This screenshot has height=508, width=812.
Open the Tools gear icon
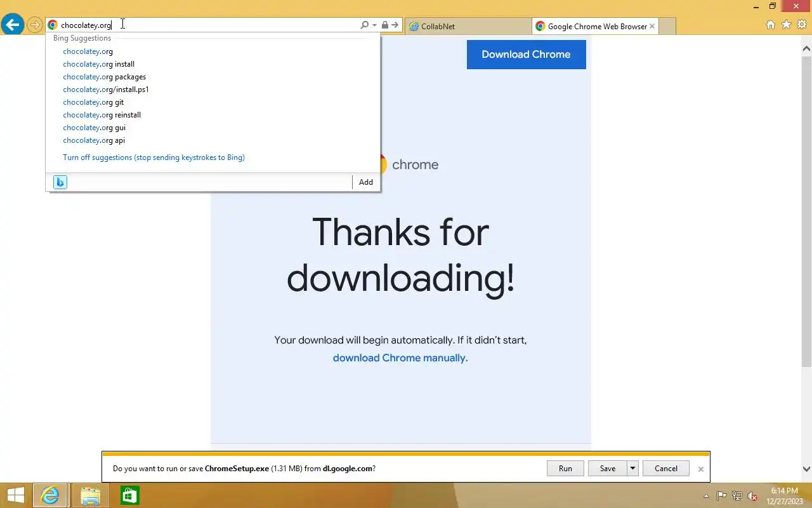pyautogui.click(x=801, y=25)
